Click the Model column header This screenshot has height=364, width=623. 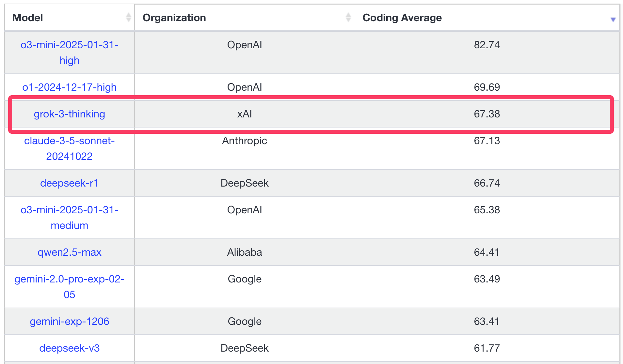[x=28, y=18]
